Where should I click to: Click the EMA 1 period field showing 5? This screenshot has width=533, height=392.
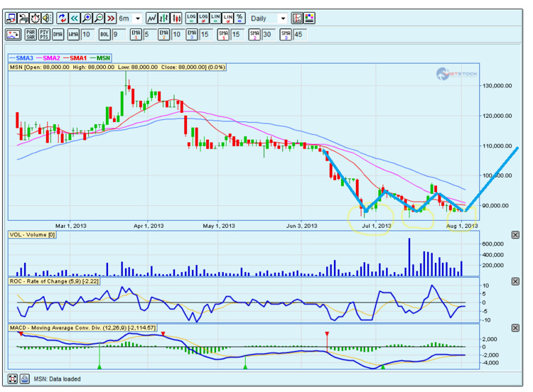click(150, 34)
